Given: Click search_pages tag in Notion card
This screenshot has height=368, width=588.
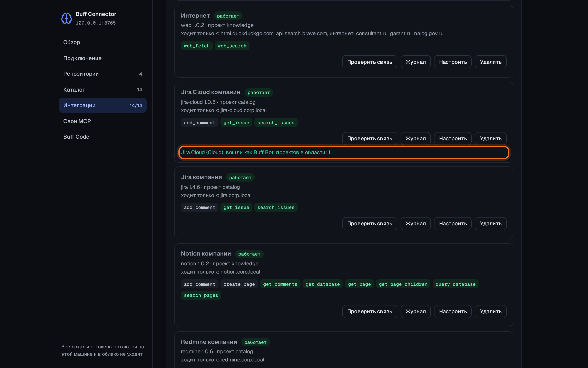Looking at the screenshot, I should pyautogui.click(x=201, y=295).
